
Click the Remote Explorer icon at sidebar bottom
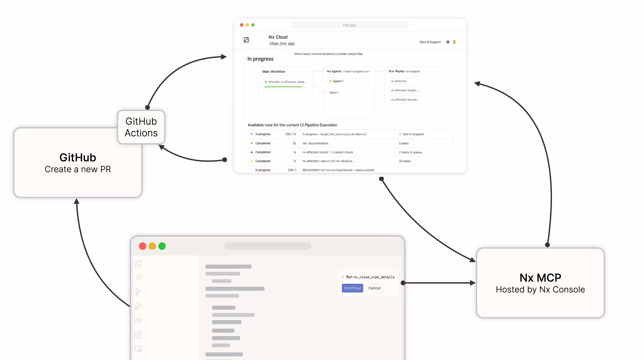(x=138, y=349)
